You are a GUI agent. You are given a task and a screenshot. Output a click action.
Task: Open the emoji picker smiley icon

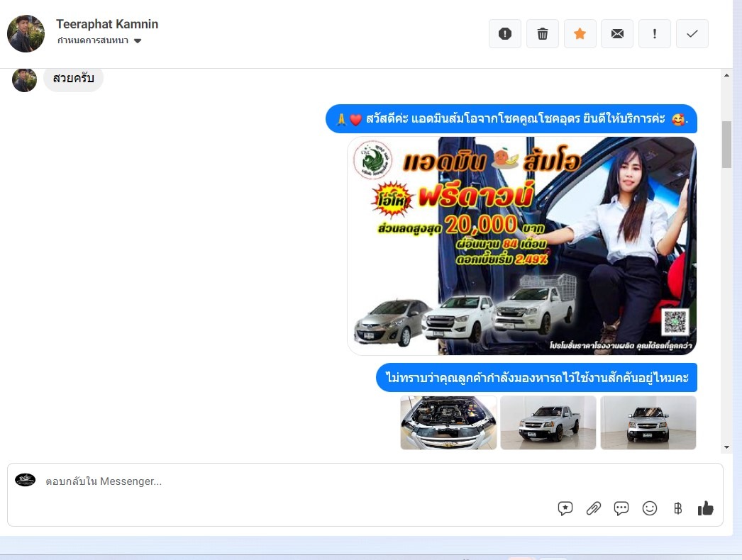tap(650, 508)
